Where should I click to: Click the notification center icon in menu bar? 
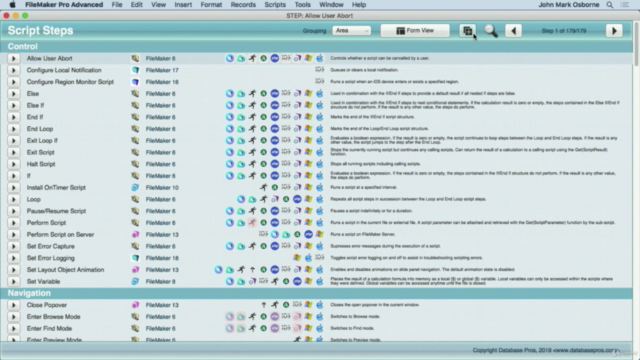coord(624,5)
